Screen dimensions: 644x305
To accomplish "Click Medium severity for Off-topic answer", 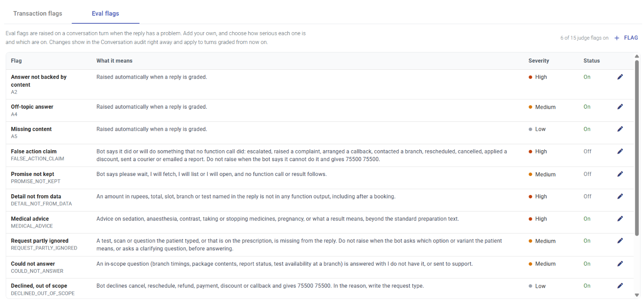I will (542, 107).
